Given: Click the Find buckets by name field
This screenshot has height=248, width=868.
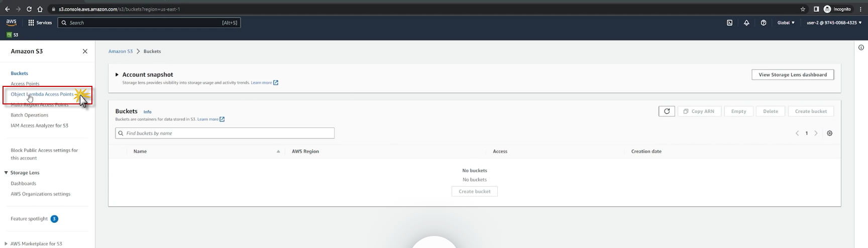Looking at the screenshot, I should (x=225, y=133).
